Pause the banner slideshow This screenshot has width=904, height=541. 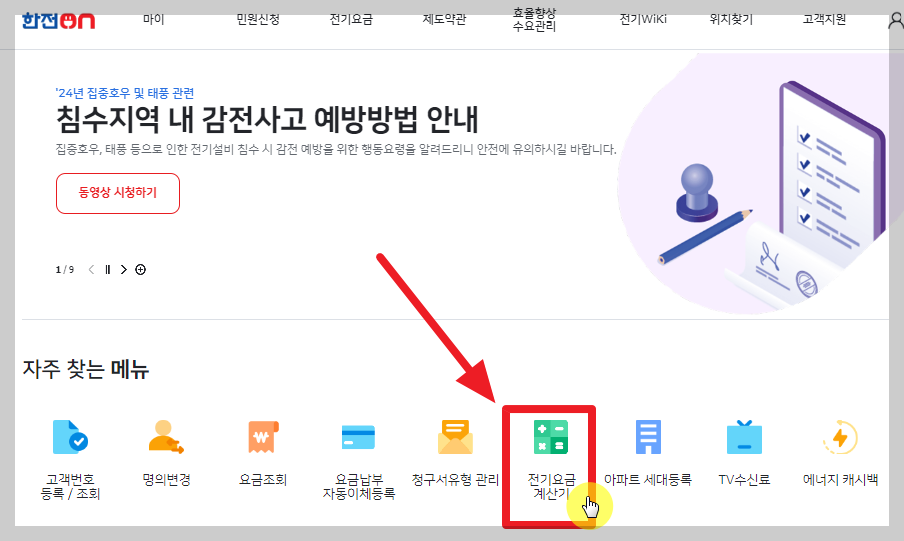tap(108, 269)
